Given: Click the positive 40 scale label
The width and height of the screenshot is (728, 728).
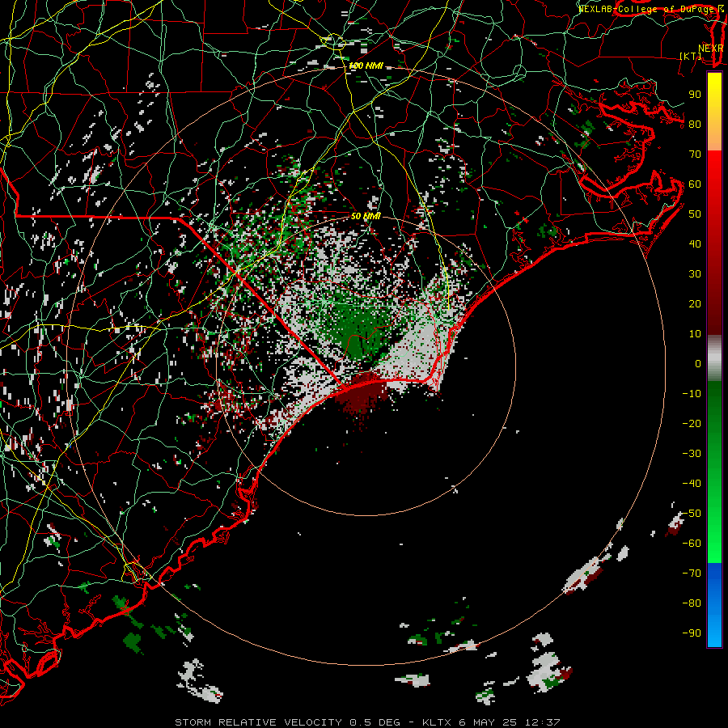Looking at the screenshot, I should point(695,244).
